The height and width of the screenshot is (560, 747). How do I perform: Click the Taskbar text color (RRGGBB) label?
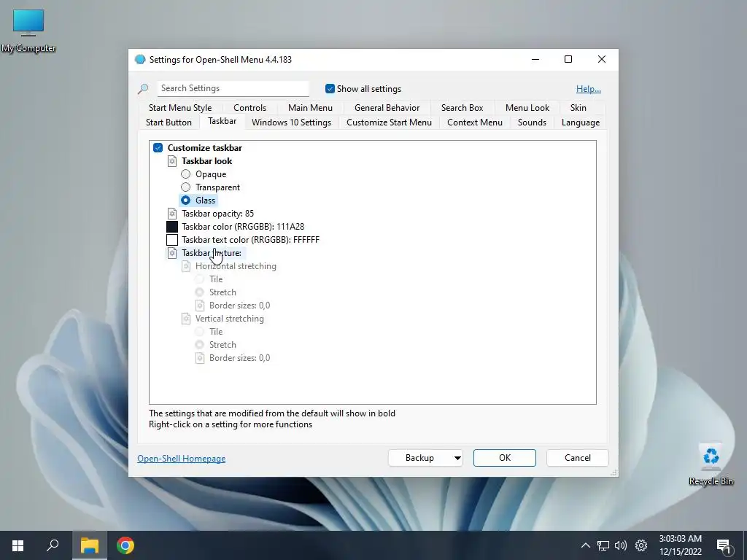(250, 240)
